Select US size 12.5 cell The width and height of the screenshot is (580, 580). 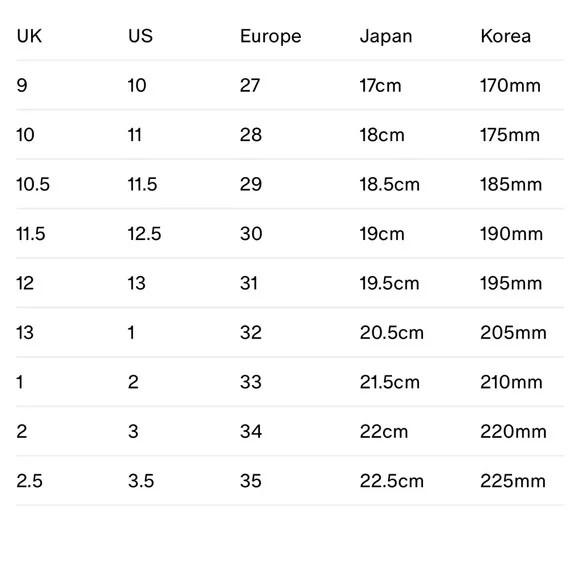145,234
